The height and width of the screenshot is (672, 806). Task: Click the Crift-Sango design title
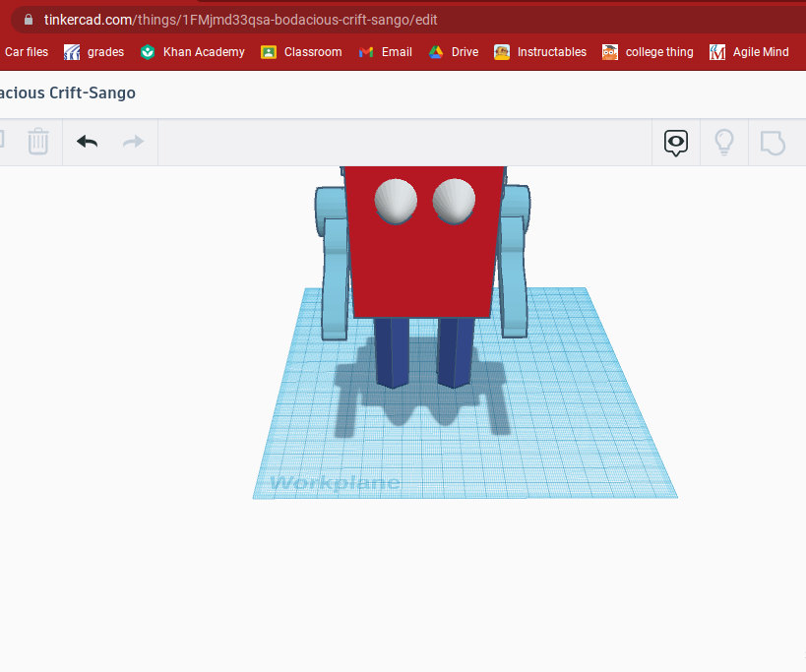point(68,92)
